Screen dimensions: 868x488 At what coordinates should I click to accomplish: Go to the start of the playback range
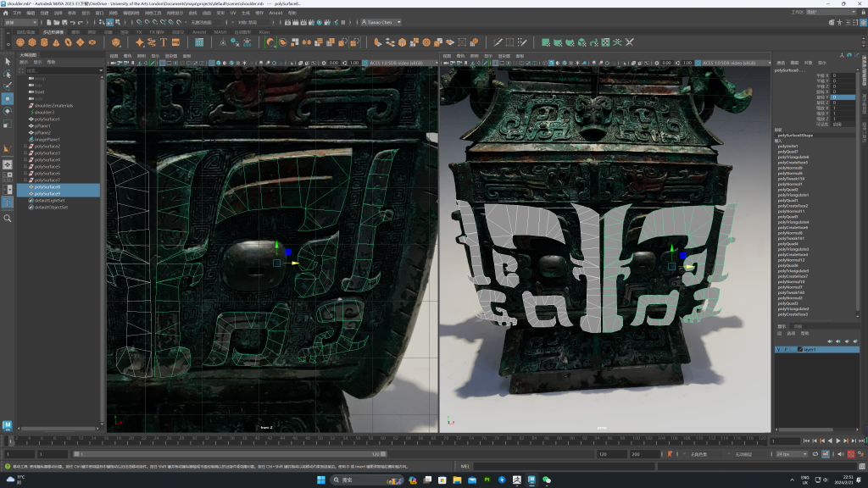(806, 441)
